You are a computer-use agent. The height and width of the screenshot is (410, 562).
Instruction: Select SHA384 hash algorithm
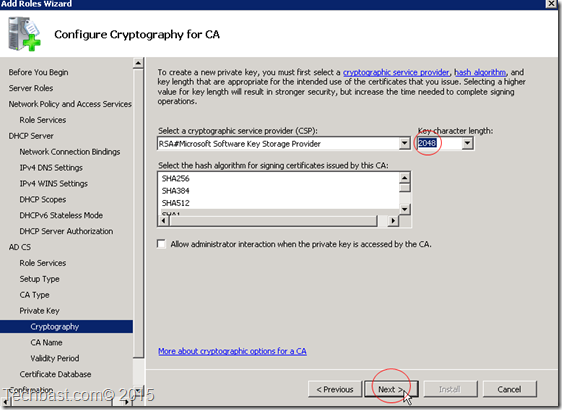[175, 191]
